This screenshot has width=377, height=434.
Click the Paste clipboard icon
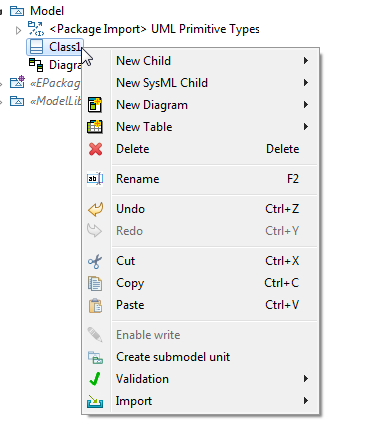[95, 305]
